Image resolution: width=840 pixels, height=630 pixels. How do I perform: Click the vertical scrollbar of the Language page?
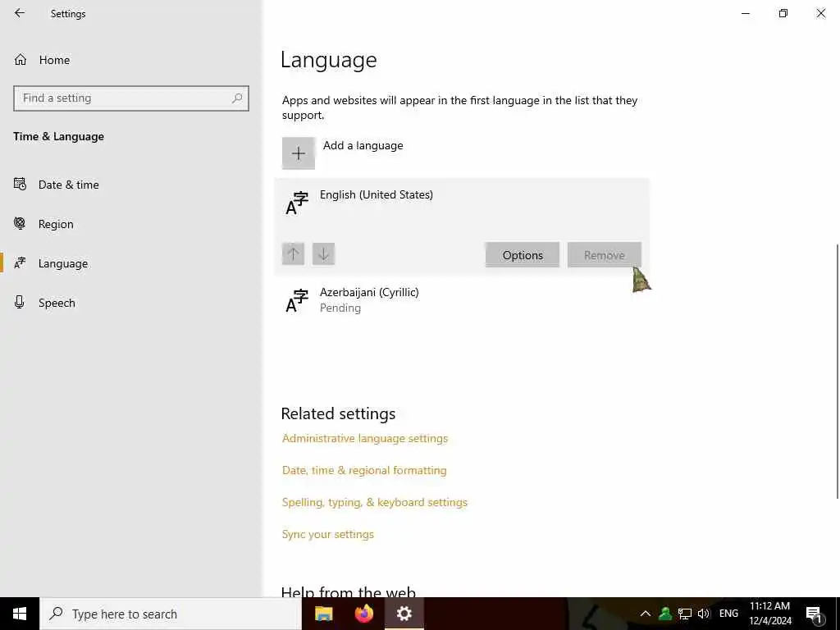pyautogui.click(x=837, y=372)
